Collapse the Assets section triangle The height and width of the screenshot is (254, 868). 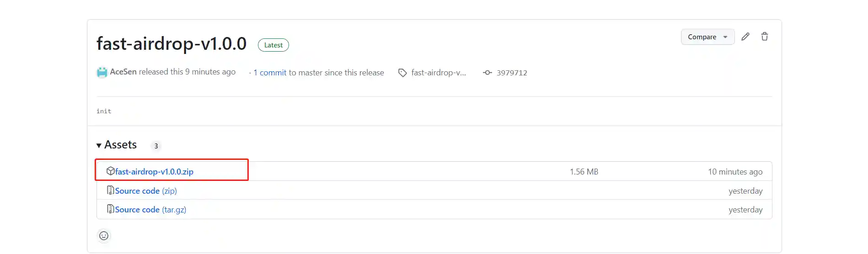point(99,145)
